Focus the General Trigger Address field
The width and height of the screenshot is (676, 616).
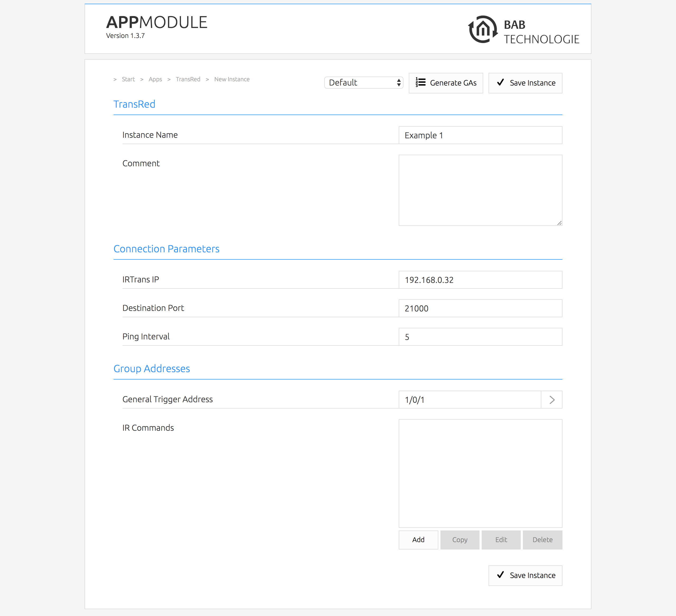tap(470, 400)
